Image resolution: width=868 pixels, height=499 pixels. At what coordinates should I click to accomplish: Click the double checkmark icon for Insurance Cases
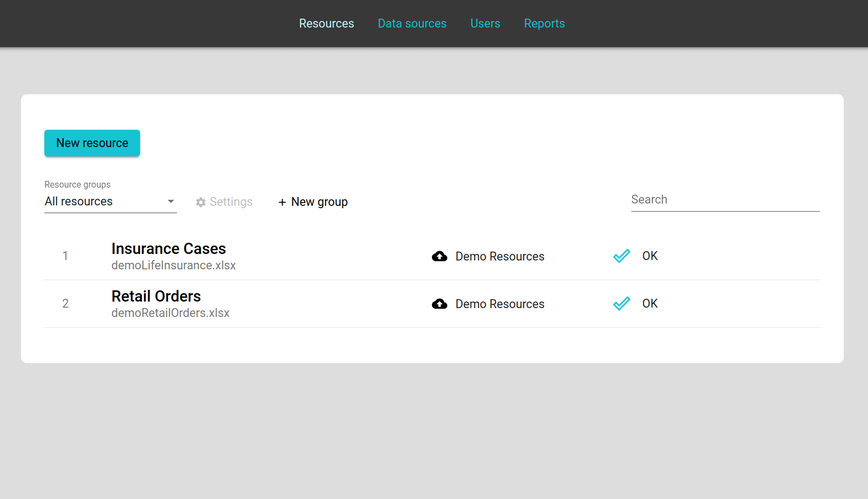pyautogui.click(x=621, y=256)
